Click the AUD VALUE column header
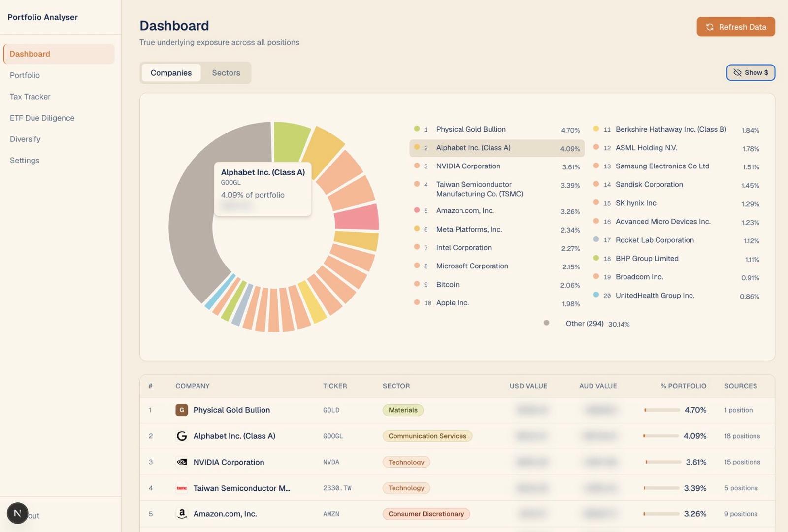Screen dimensions: 788x532 [598, 386]
